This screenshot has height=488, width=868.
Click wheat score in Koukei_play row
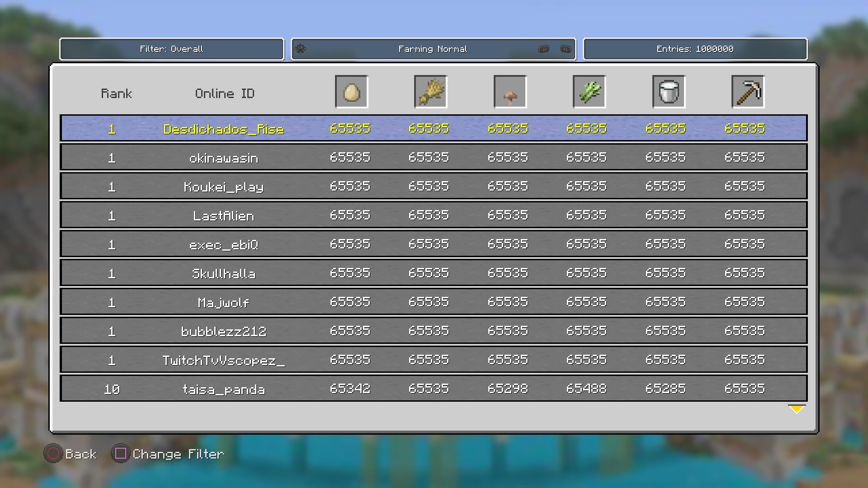tap(429, 186)
